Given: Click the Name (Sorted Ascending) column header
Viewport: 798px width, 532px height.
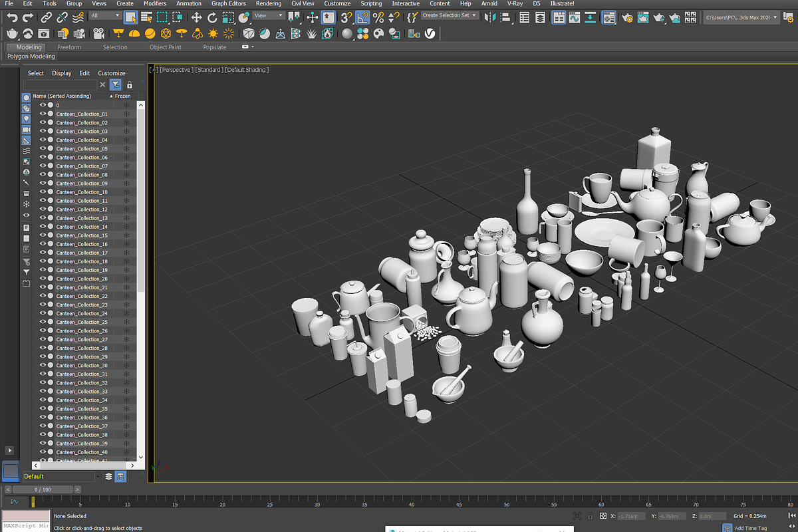Looking at the screenshot, I should pos(72,96).
